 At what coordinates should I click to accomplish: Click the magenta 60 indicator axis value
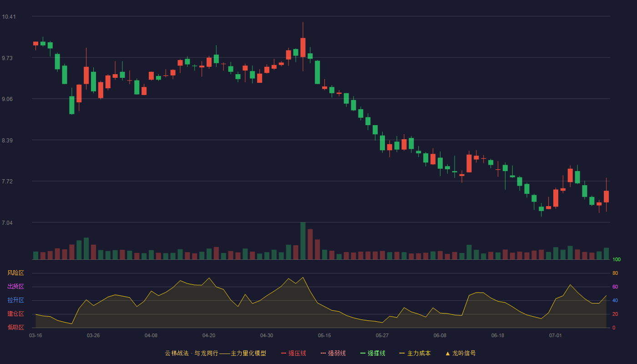[615, 287]
